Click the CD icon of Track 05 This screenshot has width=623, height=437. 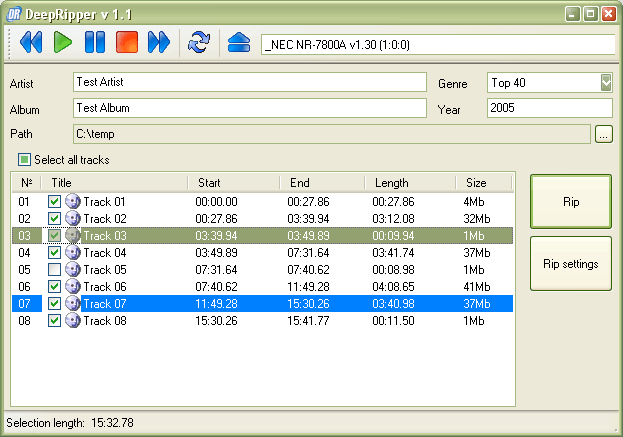coord(73,270)
